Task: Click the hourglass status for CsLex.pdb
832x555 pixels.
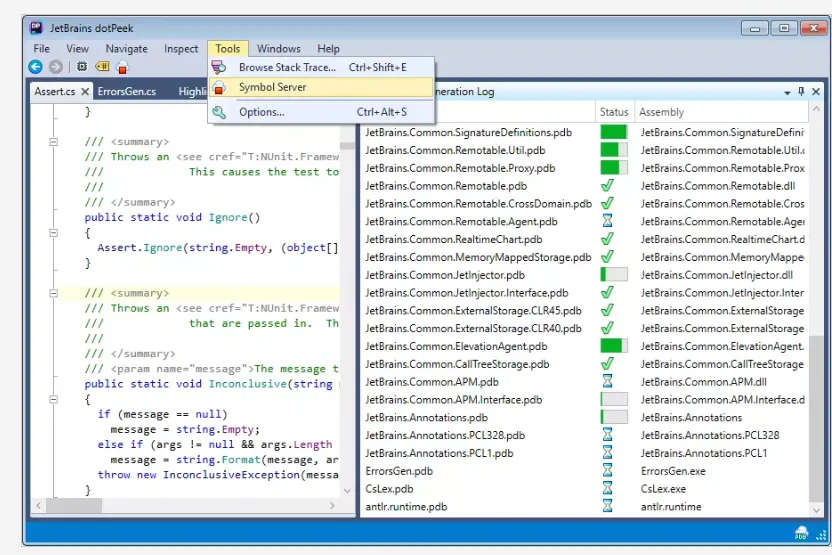Action: point(608,489)
